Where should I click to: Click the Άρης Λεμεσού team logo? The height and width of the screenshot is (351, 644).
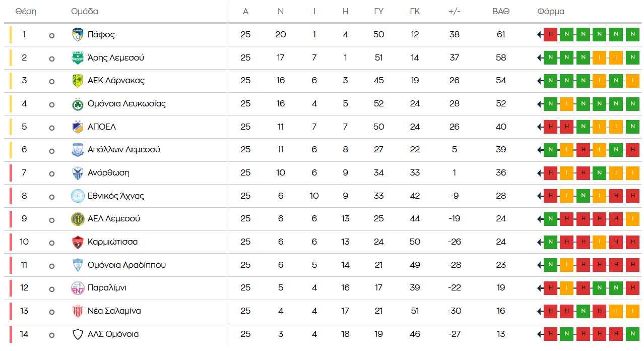coord(77,58)
